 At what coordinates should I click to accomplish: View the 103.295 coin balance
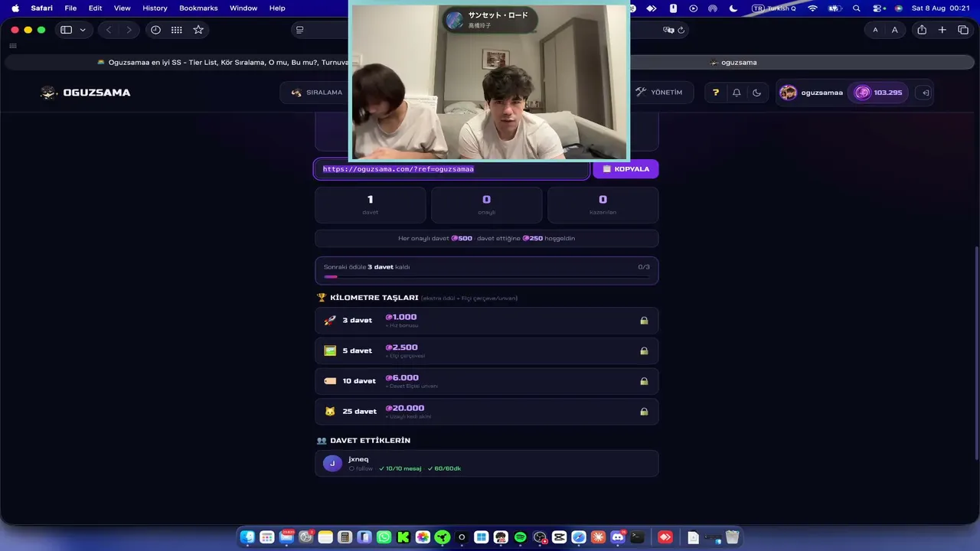tap(878, 93)
